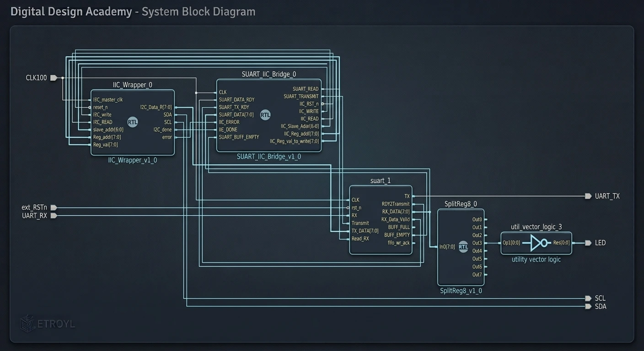Image resolution: width=644 pixels, height=351 pixels.
Task: Select the TX_DATA[7:0] pin on suart_1
Action: [x=365, y=231]
